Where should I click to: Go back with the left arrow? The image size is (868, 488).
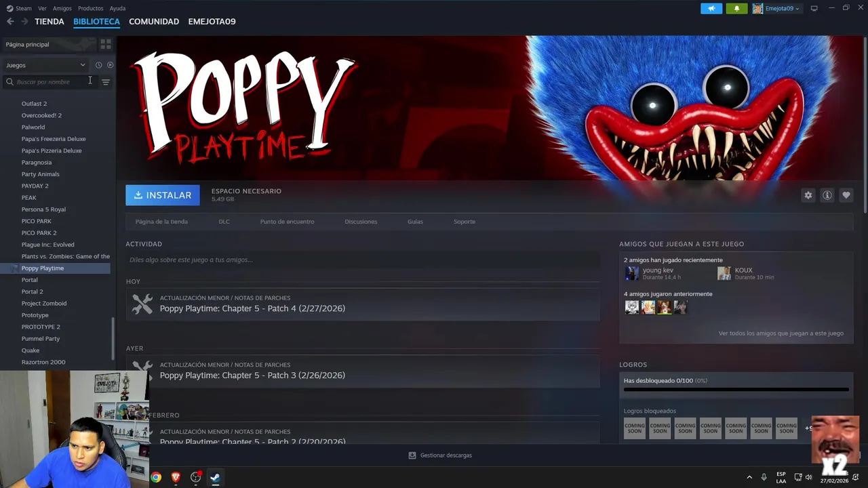(x=10, y=22)
